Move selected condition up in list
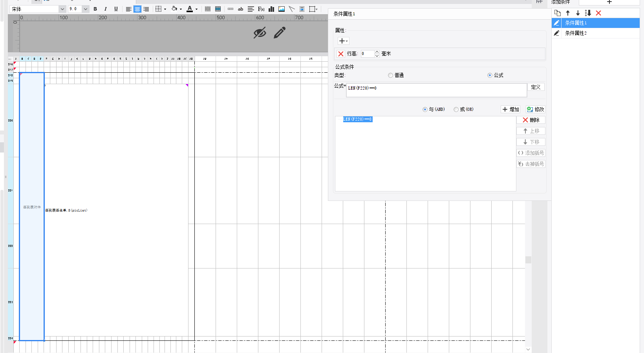 [568, 13]
